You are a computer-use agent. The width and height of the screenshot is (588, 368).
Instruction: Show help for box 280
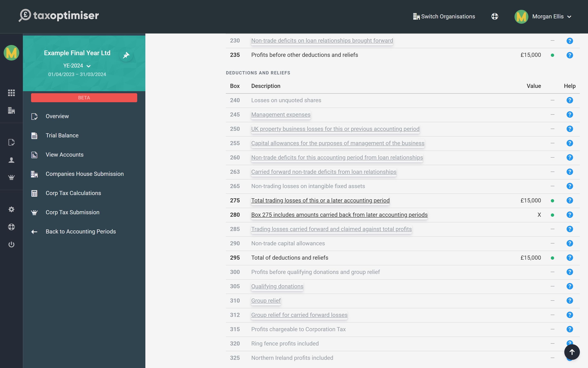(570, 215)
